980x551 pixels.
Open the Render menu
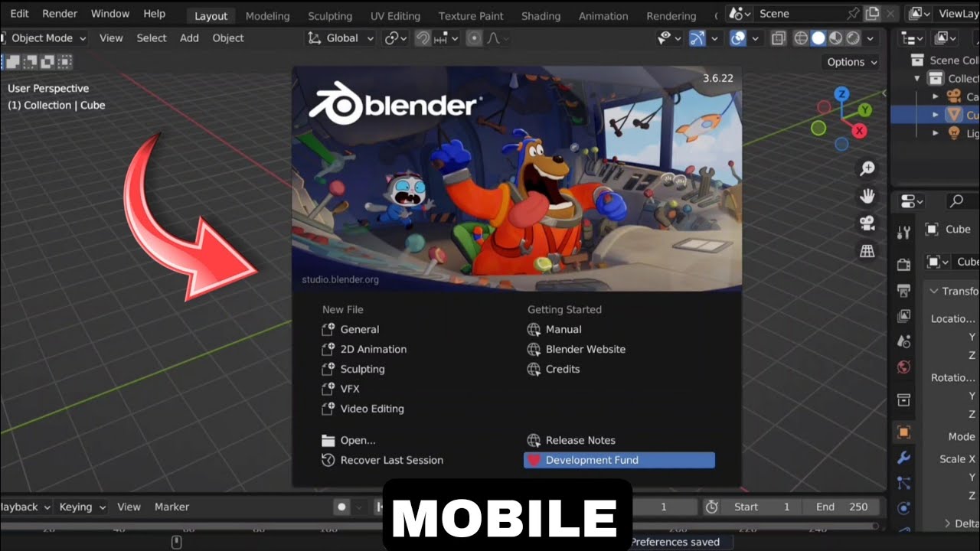click(x=60, y=14)
